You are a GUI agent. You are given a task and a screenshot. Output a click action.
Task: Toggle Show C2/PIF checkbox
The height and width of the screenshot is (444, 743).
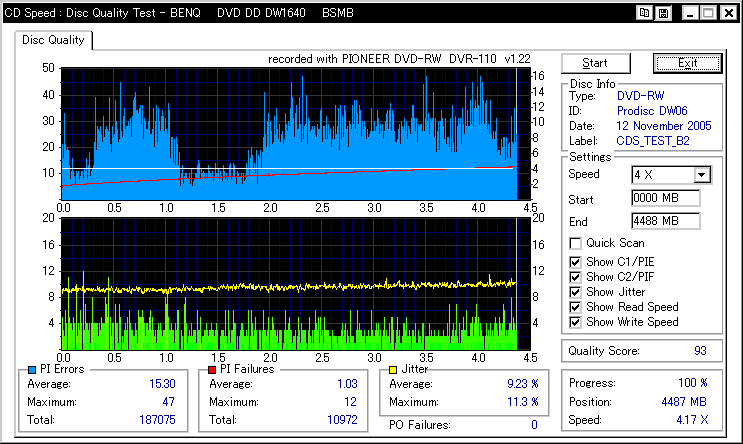coord(575,277)
